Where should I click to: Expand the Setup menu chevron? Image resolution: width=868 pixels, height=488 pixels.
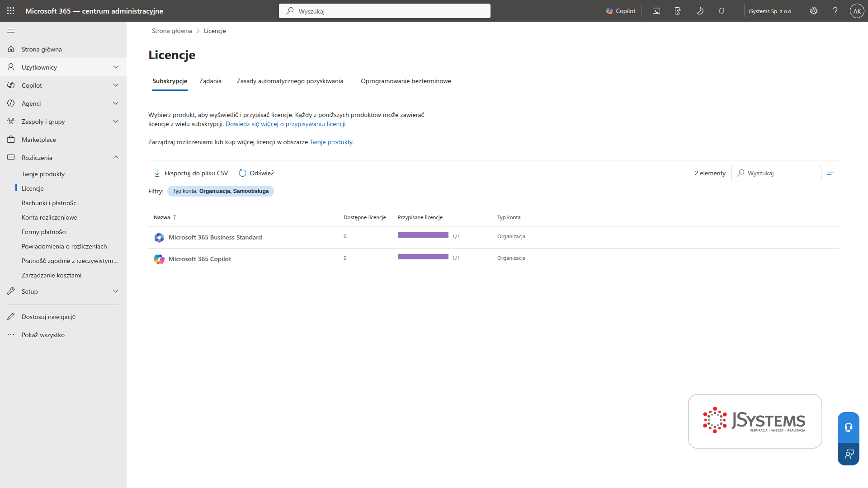116,291
